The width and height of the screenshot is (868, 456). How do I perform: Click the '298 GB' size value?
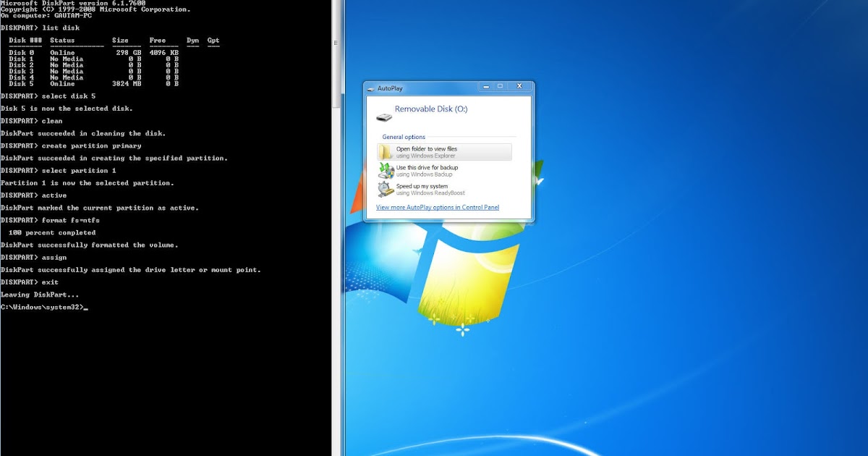(x=129, y=53)
